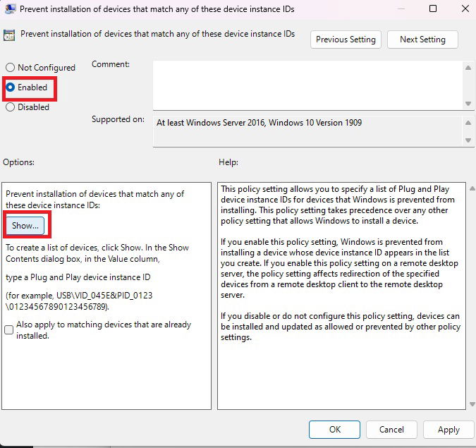The image size is (476, 448).
Task: Go to Next Setting
Action: [422, 40]
